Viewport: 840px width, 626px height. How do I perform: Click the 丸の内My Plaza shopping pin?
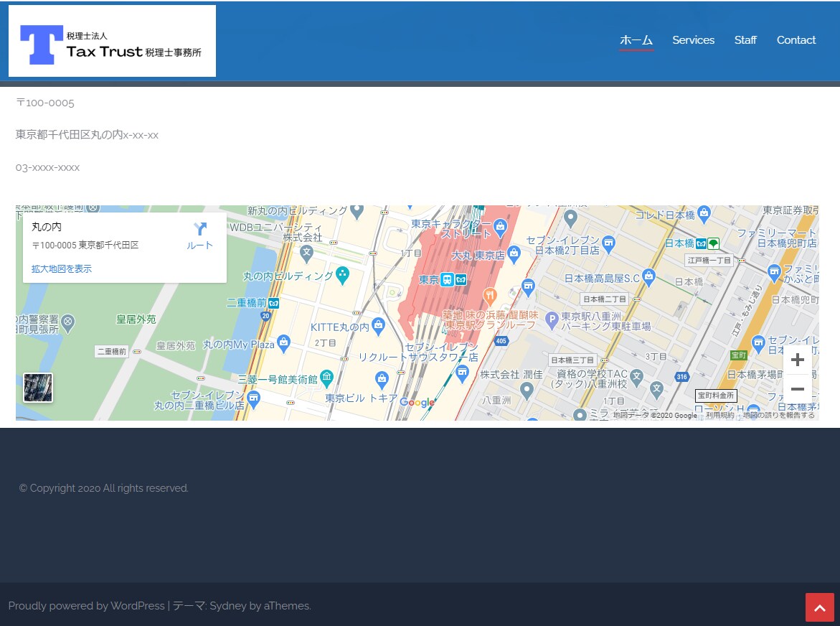tap(284, 343)
